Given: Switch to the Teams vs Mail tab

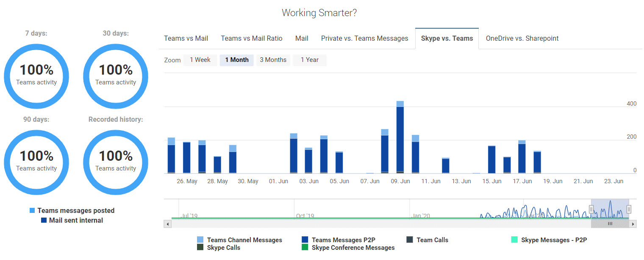Looking at the screenshot, I should 186,39.
